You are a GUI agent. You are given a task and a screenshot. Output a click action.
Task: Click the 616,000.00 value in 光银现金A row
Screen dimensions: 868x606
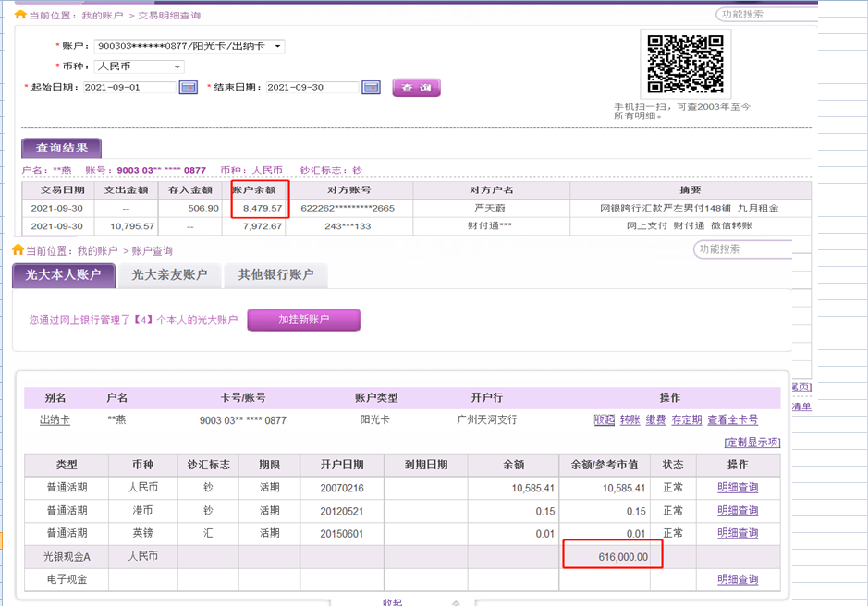point(623,557)
